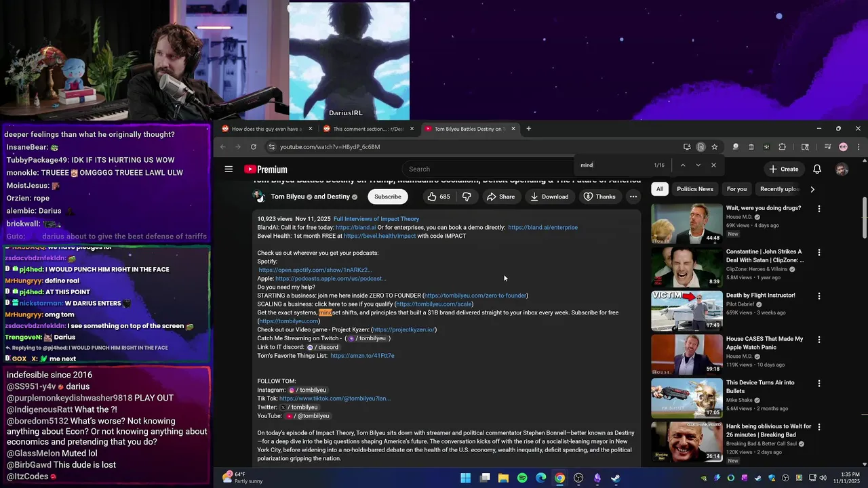Click the install/cast screen icon in address bar

(687, 147)
